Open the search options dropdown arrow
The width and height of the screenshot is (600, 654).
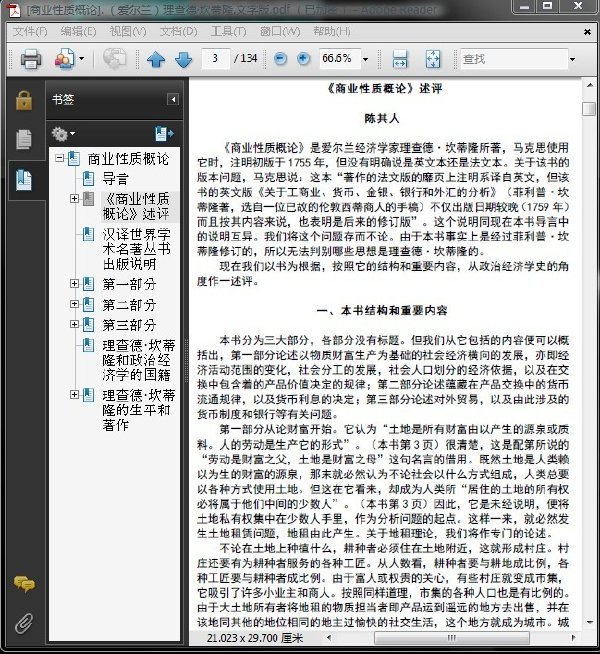572,59
